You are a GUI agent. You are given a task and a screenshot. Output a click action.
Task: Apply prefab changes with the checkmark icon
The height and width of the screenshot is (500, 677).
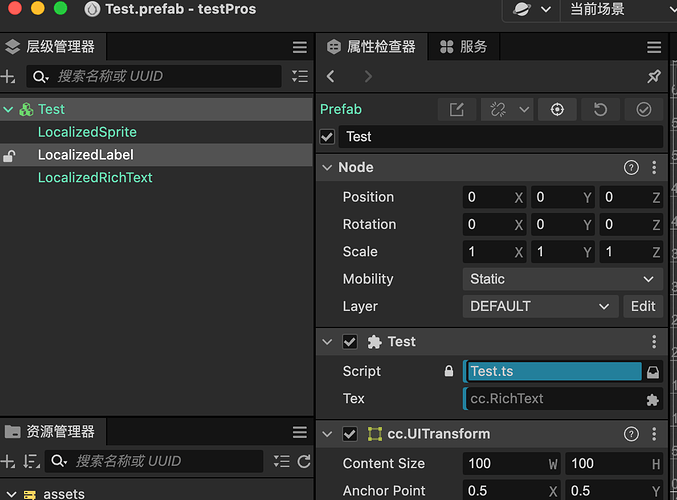pyautogui.click(x=644, y=109)
